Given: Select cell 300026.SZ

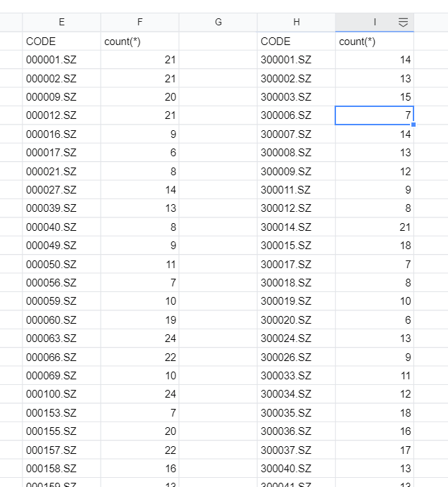Looking at the screenshot, I should 297,357.
